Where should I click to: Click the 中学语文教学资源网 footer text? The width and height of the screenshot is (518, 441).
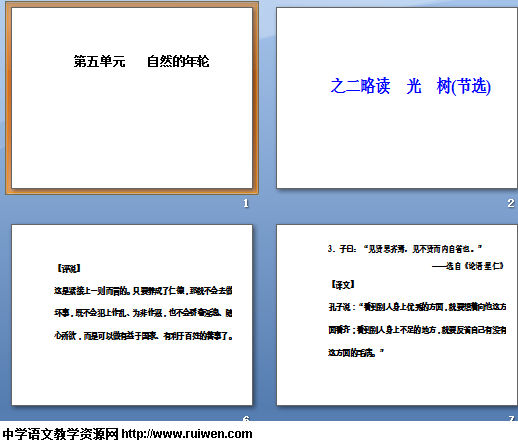[x=60, y=434]
